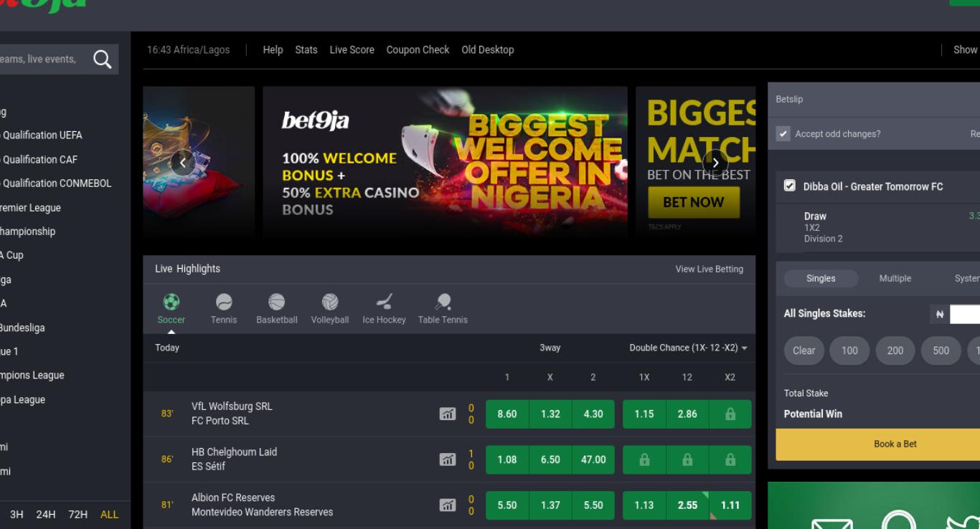The image size is (980, 529).
Task: Pick 2.55 double chance odds Albion match
Action: [687, 505]
